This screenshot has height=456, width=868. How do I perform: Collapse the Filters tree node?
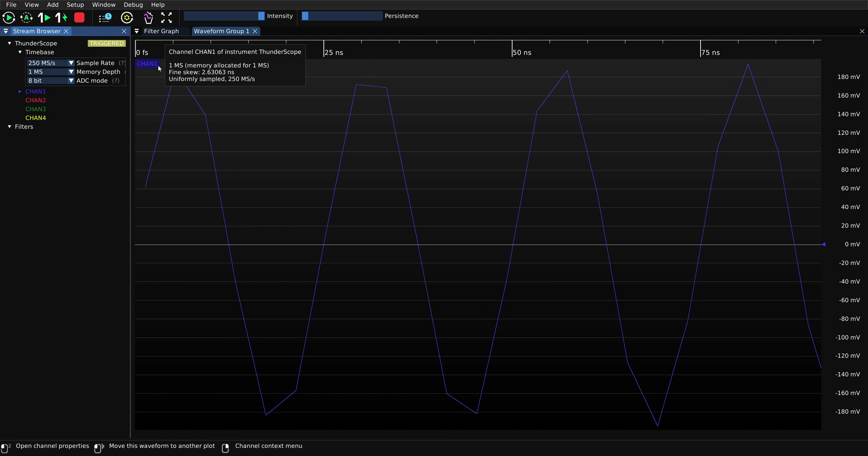tap(9, 127)
